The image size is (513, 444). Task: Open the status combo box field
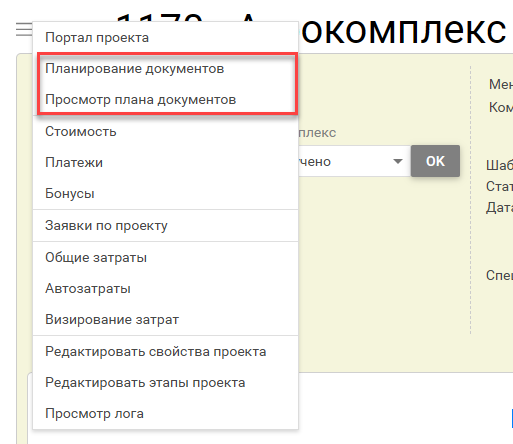click(354, 161)
